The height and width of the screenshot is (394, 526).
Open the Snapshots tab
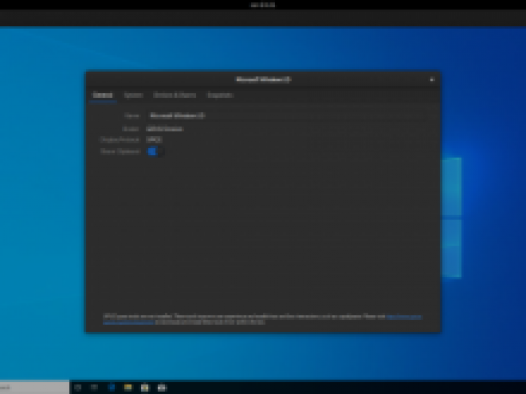[220, 95]
